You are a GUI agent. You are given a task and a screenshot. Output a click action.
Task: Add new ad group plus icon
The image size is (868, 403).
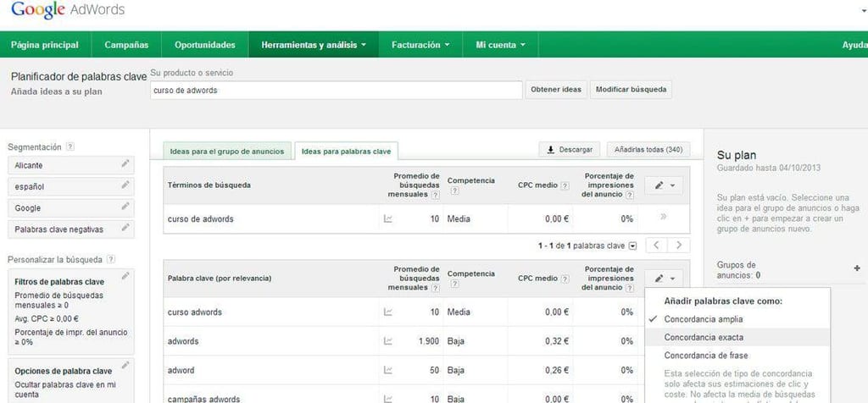tap(858, 268)
